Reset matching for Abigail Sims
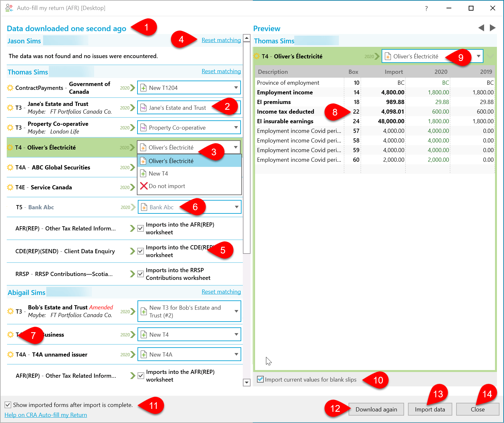 [x=221, y=292]
